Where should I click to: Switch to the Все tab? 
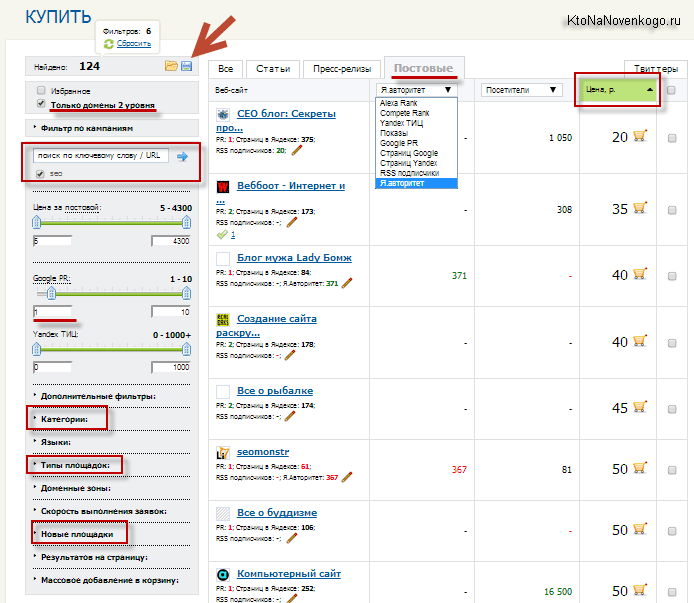pos(226,69)
